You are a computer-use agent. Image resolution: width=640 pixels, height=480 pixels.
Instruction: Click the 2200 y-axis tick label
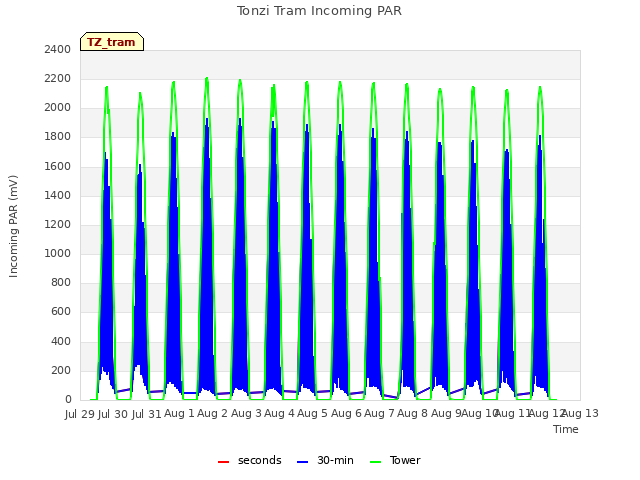pyautogui.click(x=58, y=78)
